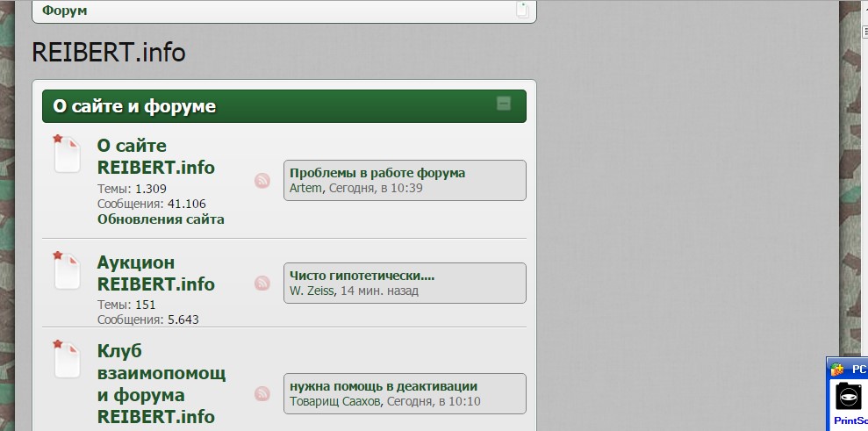This screenshot has height=431, width=868.
Task: Open user profile W. Zeiss
Action: point(312,291)
